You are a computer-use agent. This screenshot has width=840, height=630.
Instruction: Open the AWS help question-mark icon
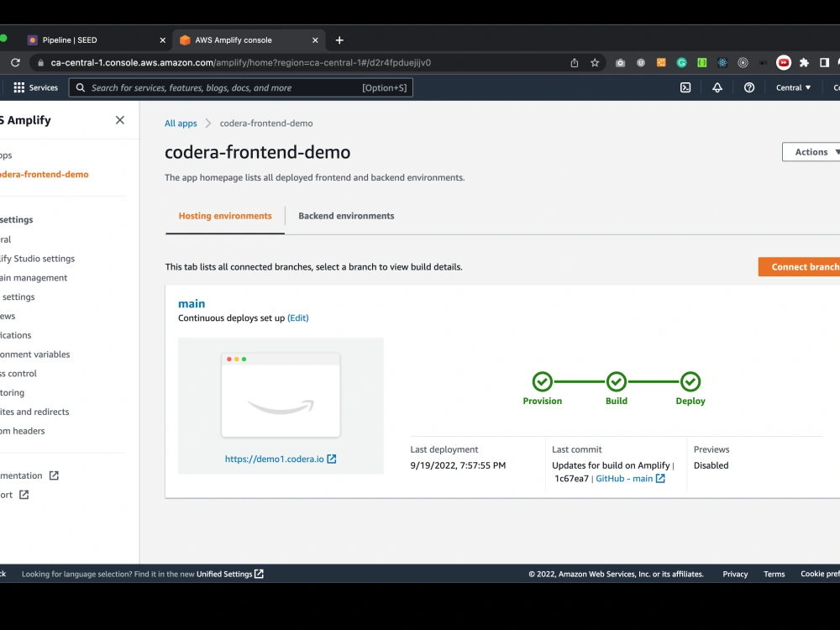[x=749, y=87]
